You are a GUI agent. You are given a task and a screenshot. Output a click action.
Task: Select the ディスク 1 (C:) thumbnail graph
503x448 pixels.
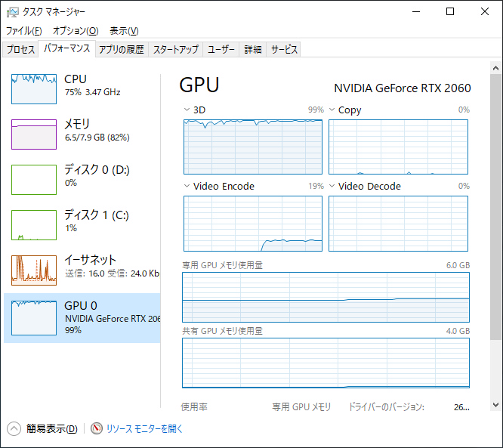pyautogui.click(x=34, y=225)
